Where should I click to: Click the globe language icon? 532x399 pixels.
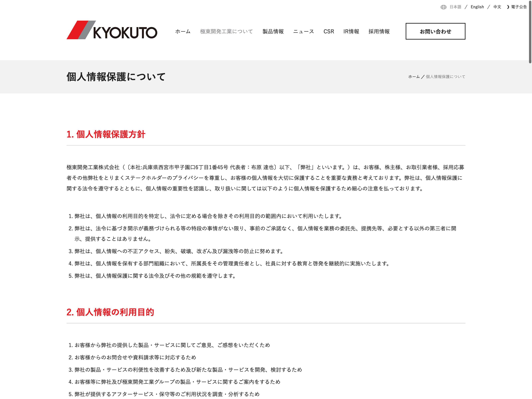[x=443, y=7]
